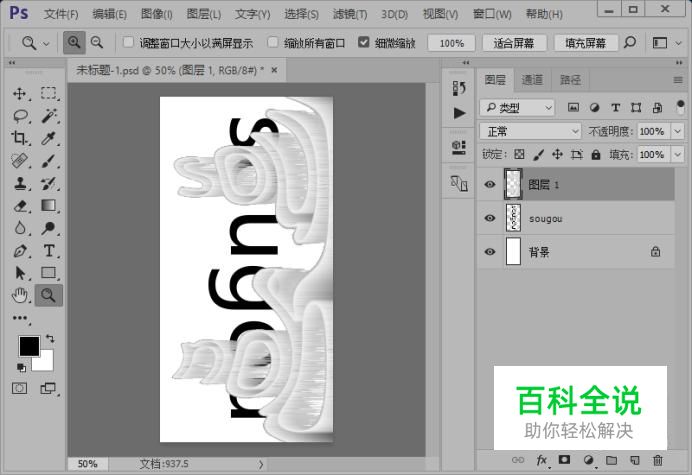Select the Rectangular Marquee tool

click(48, 93)
